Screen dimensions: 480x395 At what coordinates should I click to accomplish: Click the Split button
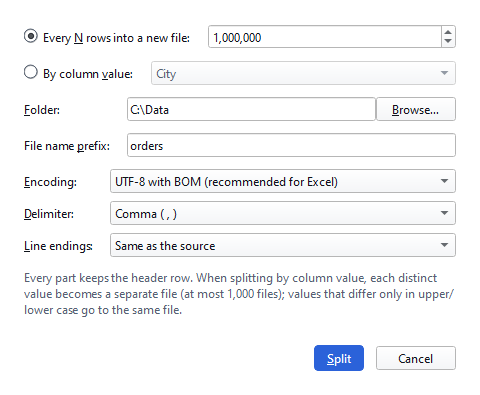click(339, 358)
